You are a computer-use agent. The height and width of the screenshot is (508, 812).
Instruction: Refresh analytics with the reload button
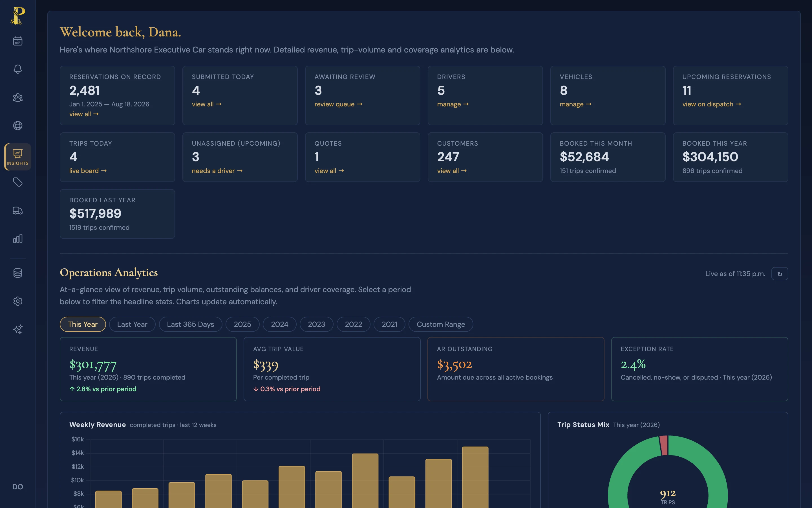point(780,274)
